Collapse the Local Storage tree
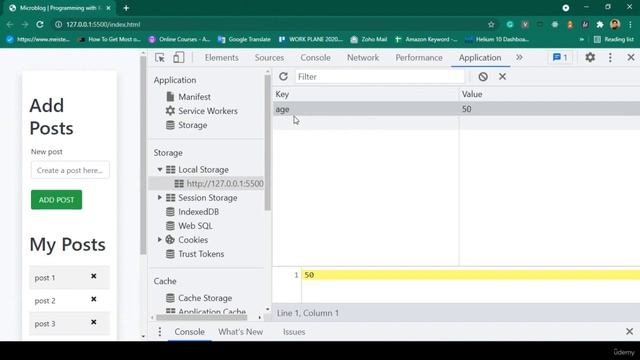Image resolution: width=640 pixels, height=360 pixels. pyautogui.click(x=160, y=169)
